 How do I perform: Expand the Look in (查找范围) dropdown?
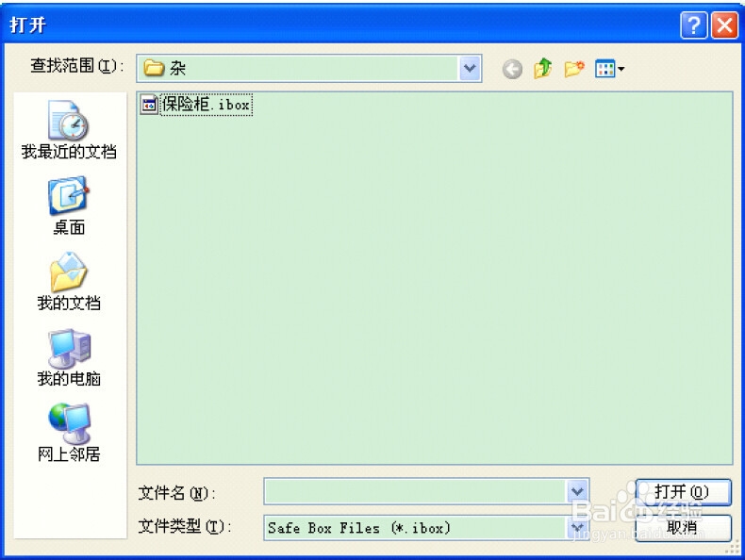coord(470,69)
